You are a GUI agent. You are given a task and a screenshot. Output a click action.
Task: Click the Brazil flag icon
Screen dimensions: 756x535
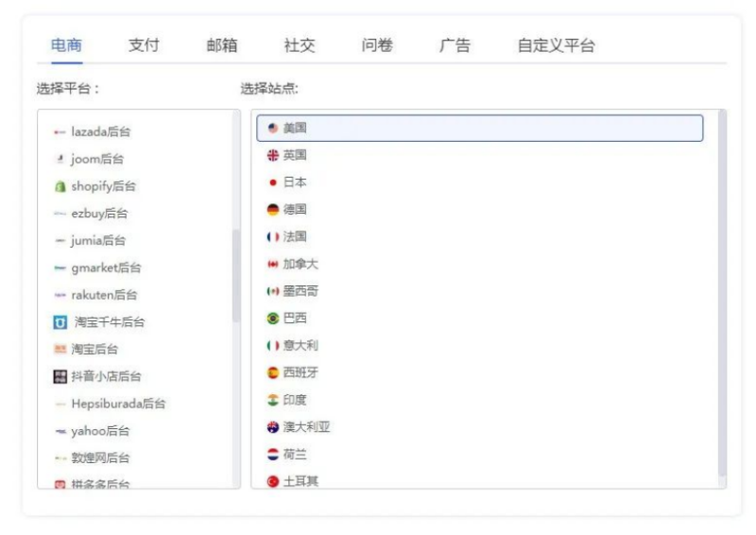pos(273,319)
